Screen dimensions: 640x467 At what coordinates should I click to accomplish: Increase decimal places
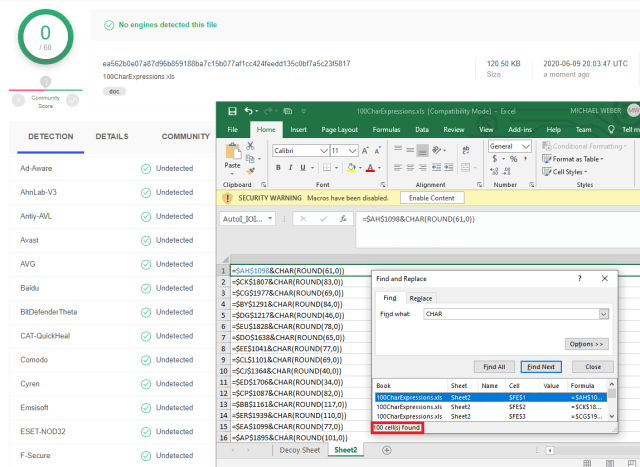(x=494, y=171)
